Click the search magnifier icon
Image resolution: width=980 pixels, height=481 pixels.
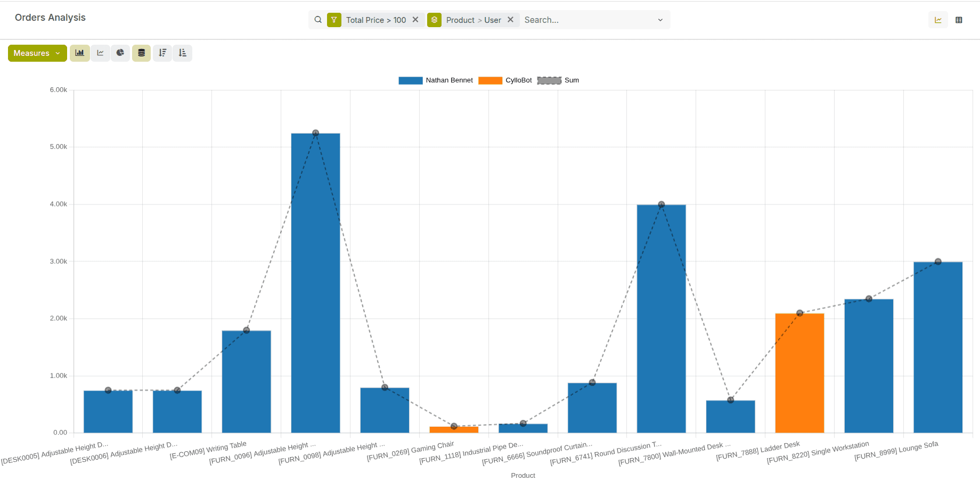pos(318,20)
